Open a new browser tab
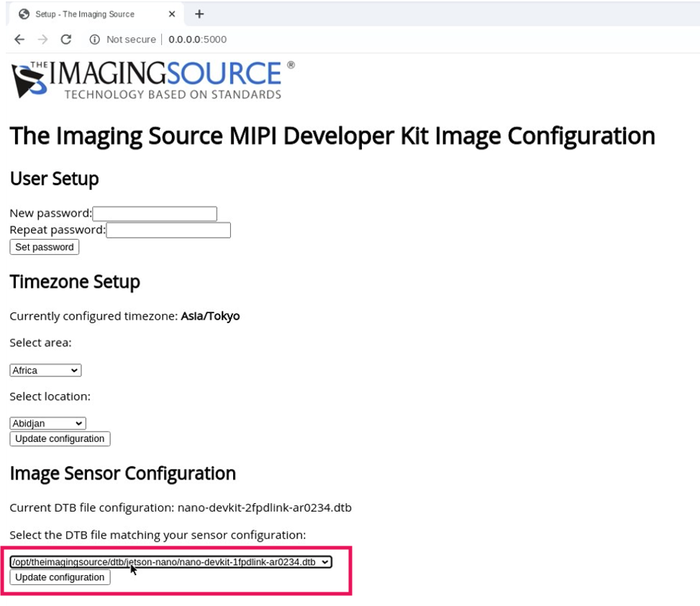The height and width of the screenshot is (606, 700). [199, 14]
